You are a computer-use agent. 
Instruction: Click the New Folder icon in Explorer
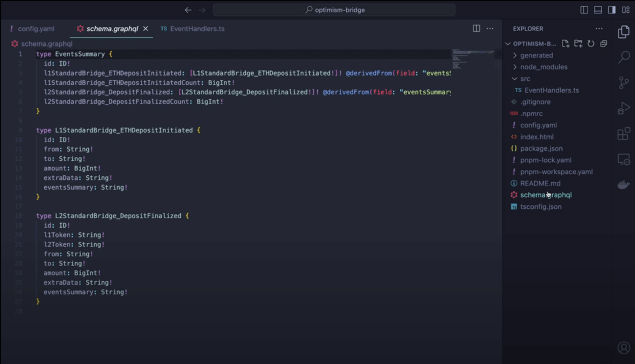tap(578, 43)
